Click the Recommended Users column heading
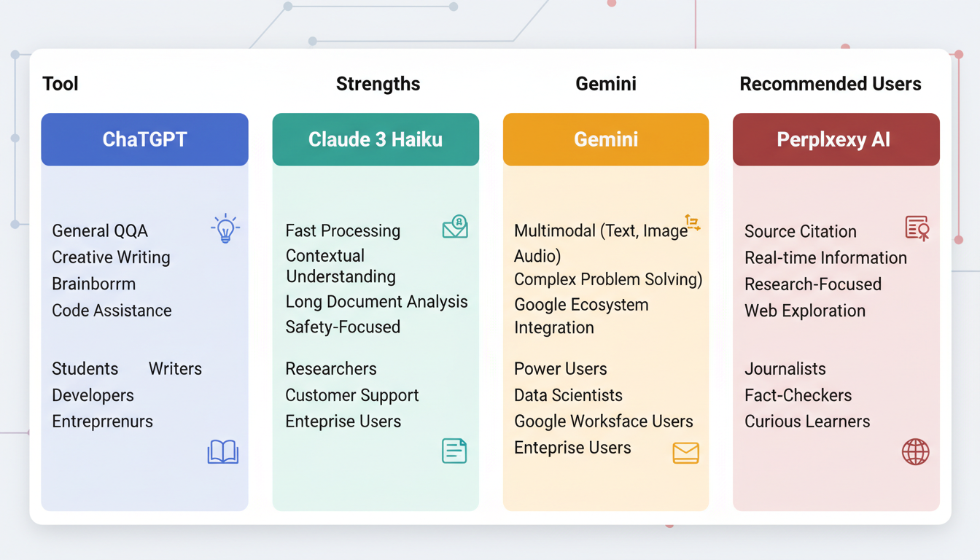 pyautogui.click(x=831, y=84)
